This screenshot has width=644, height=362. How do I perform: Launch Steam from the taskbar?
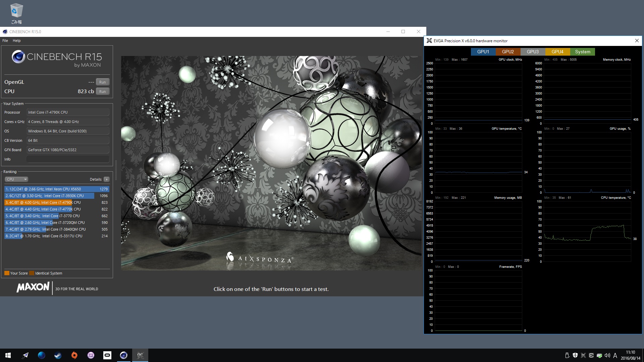pos(58,355)
